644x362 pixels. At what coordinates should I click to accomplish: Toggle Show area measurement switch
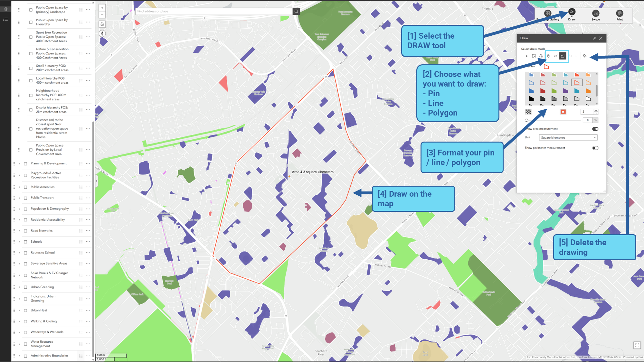[x=595, y=129]
